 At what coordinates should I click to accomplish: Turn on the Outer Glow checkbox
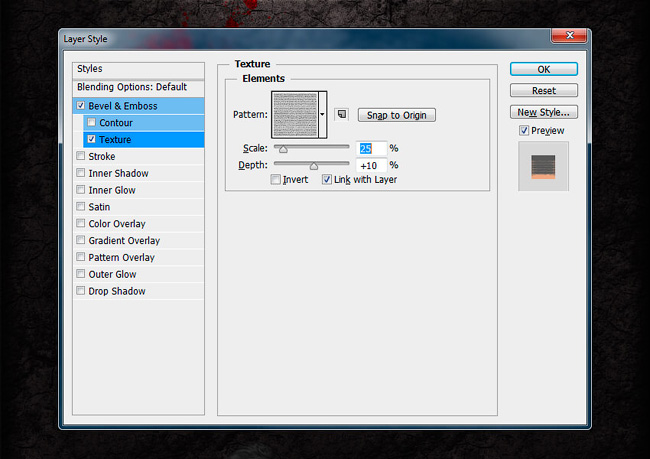pos(80,274)
